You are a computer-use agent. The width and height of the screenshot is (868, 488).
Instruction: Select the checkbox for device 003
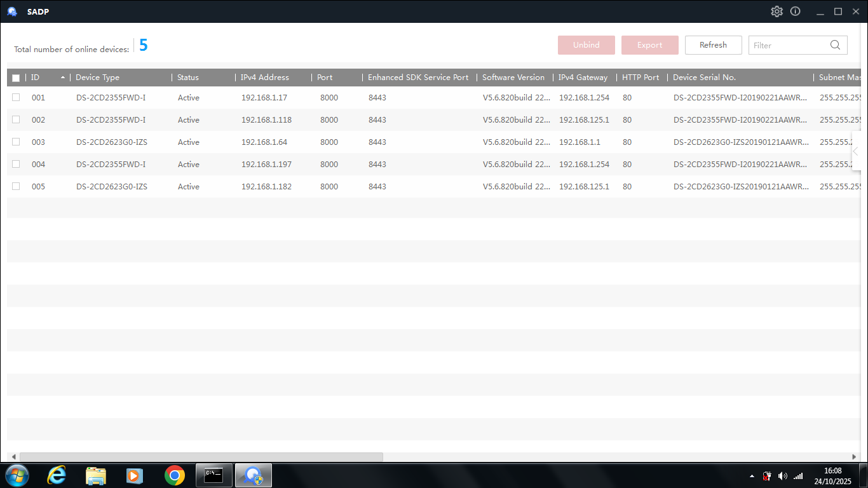coord(16,142)
